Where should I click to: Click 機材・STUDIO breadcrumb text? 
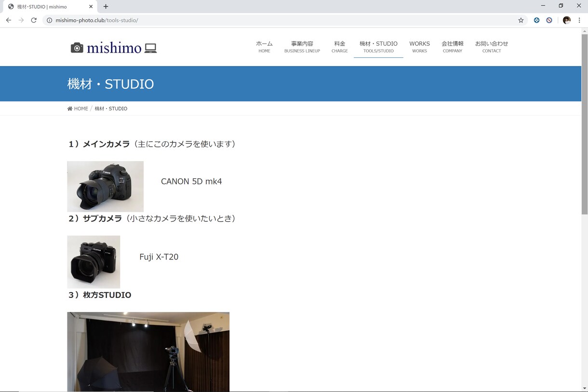point(111,108)
